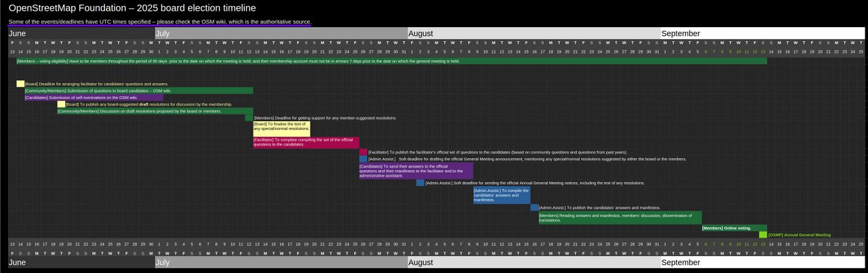This screenshot has width=868, height=273.
Task: Open the authoritative OSM wiki notice link
Action: 159,22
